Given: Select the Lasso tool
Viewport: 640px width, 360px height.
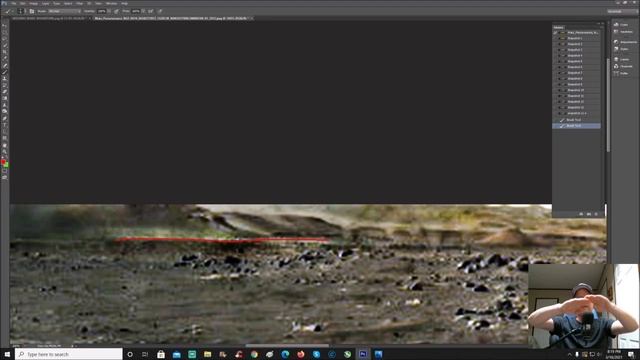Looking at the screenshot, I should [4, 39].
